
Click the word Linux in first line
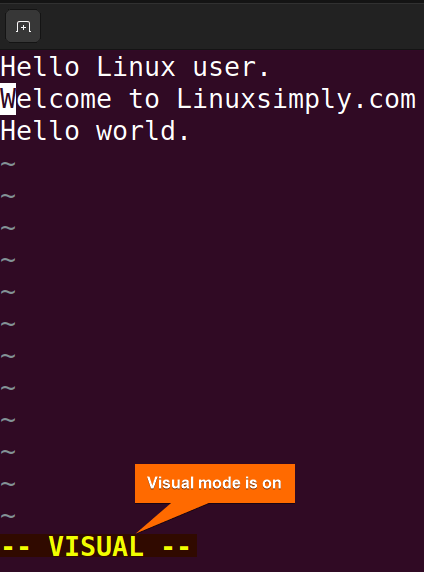click(136, 67)
